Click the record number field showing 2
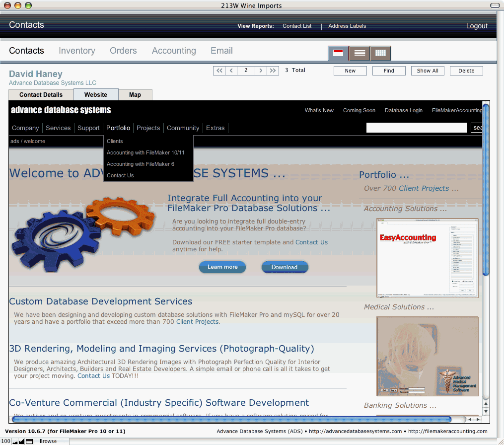Image resolution: width=504 pixels, height=445 pixels. coord(246,71)
